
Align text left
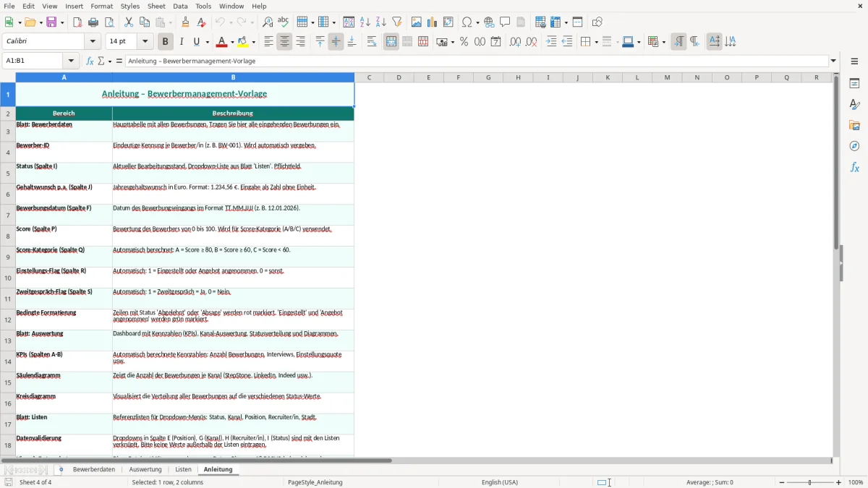click(268, 42)
